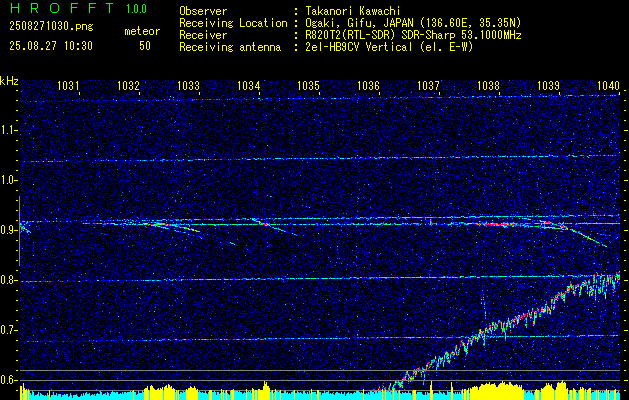Click observer name Takanori Kawachi
The width and height of the screenshot is (629, 400).
pos(353,11)
